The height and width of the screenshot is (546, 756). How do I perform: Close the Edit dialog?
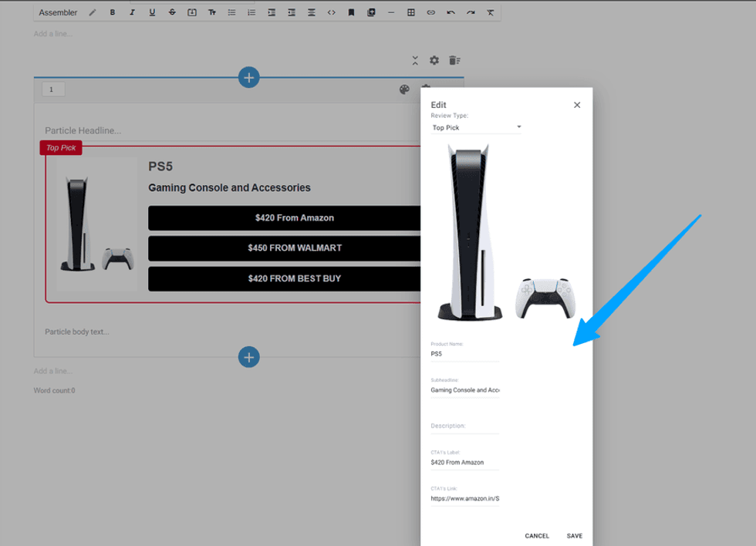pos(577,105)
